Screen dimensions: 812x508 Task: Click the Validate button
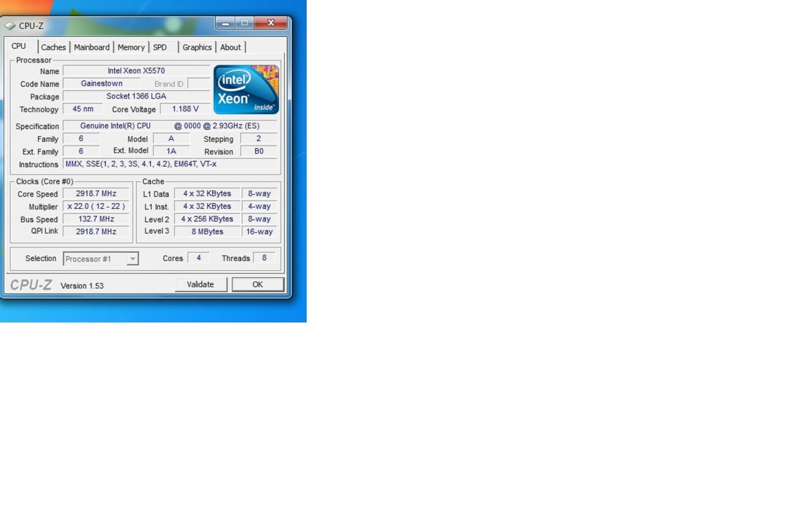coord(200,284)
